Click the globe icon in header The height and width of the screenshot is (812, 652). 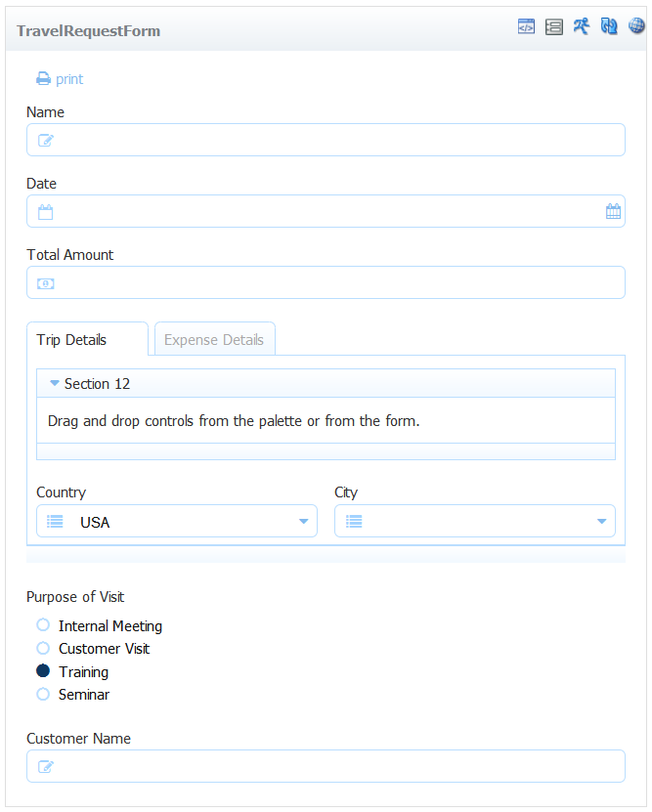pyautogui.click(x=636, y=25)
